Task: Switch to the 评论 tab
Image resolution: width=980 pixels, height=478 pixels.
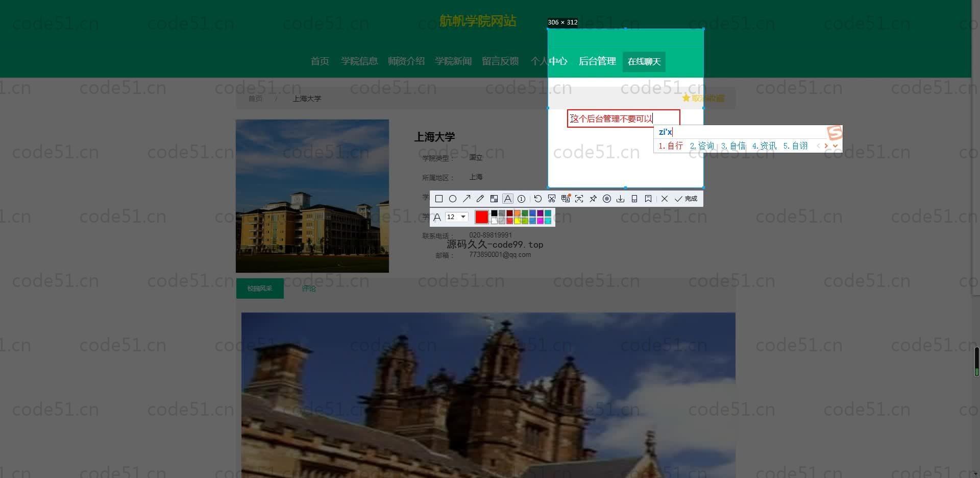Action: (309, 289)
